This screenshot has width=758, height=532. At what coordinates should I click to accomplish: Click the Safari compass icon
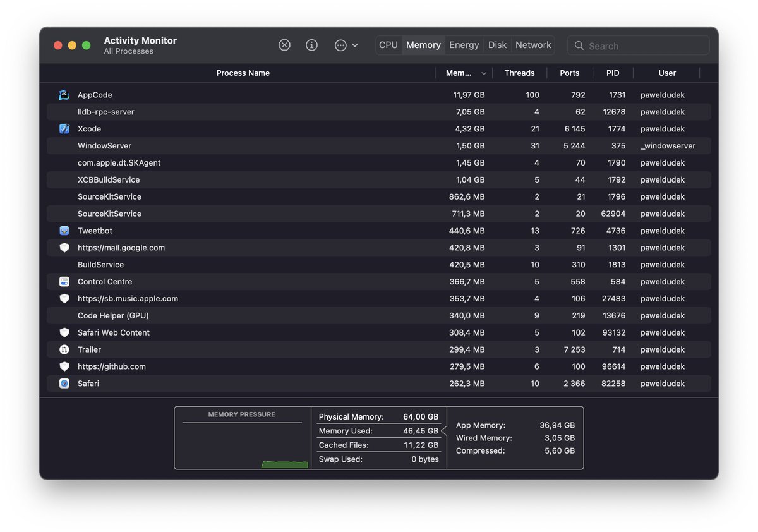(64, 384)
